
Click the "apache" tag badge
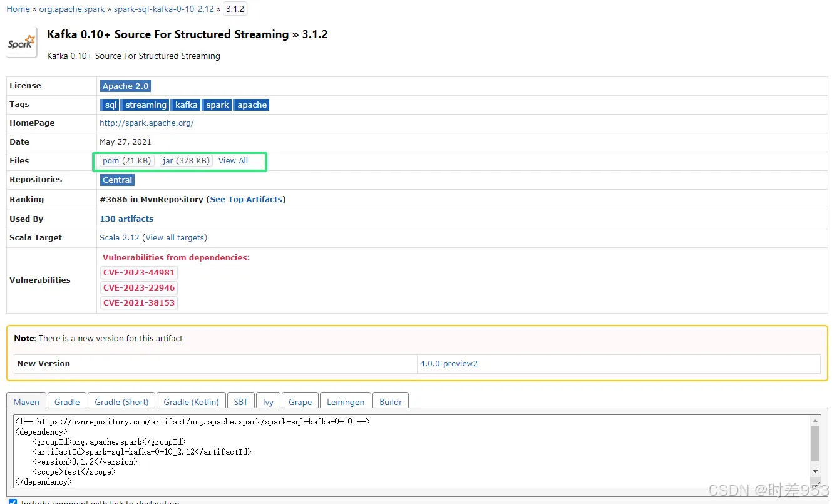pos(251,105)
